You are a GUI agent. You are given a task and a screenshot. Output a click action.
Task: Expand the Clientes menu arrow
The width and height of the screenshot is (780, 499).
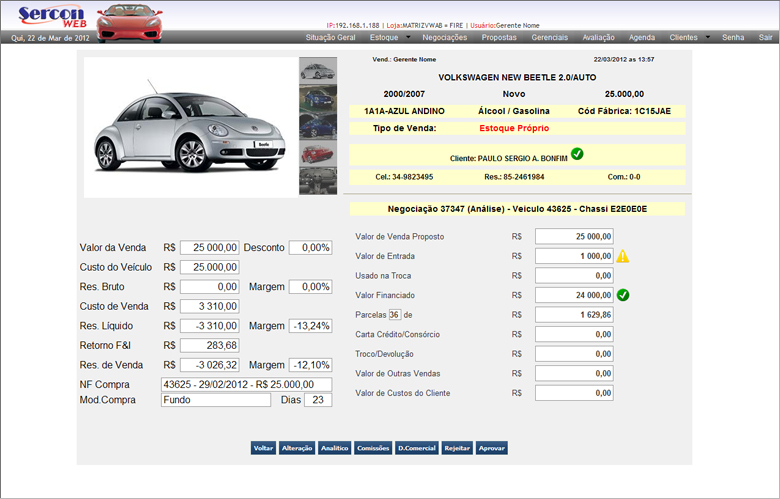(x=708, y=37)
